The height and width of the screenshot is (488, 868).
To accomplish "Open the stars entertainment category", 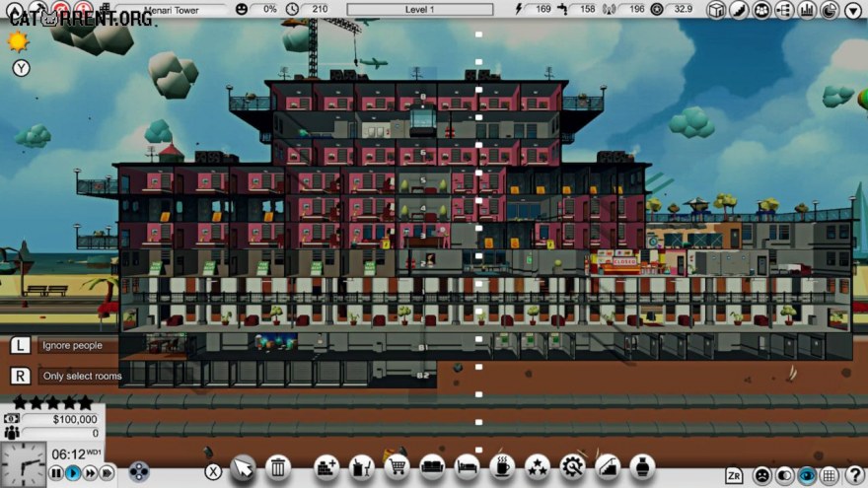I will click(538, 468).
